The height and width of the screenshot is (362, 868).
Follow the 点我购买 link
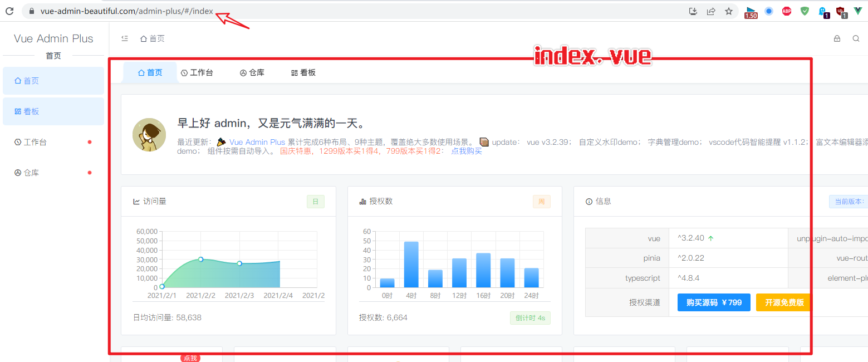pyautogui.click(x=467, y=151)
